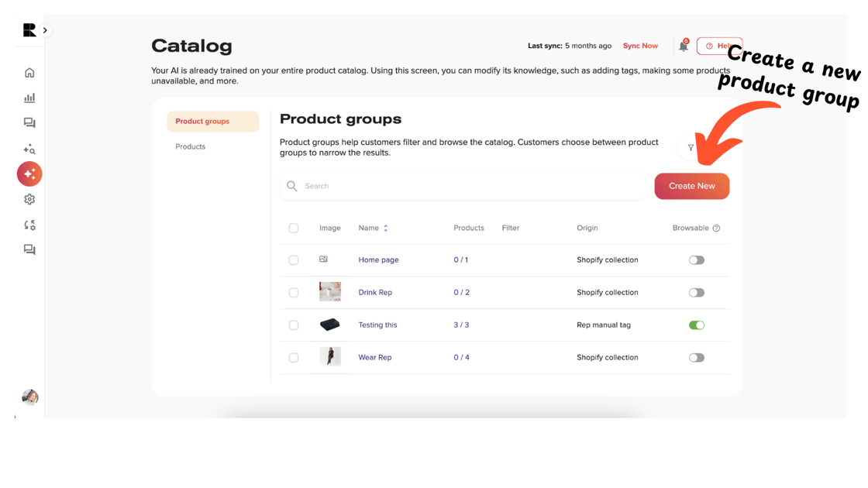Image resolution: width=868 pixels, height=488 pixels.
Task: Open the conversations icon below analytics
Action: (29, 123)
